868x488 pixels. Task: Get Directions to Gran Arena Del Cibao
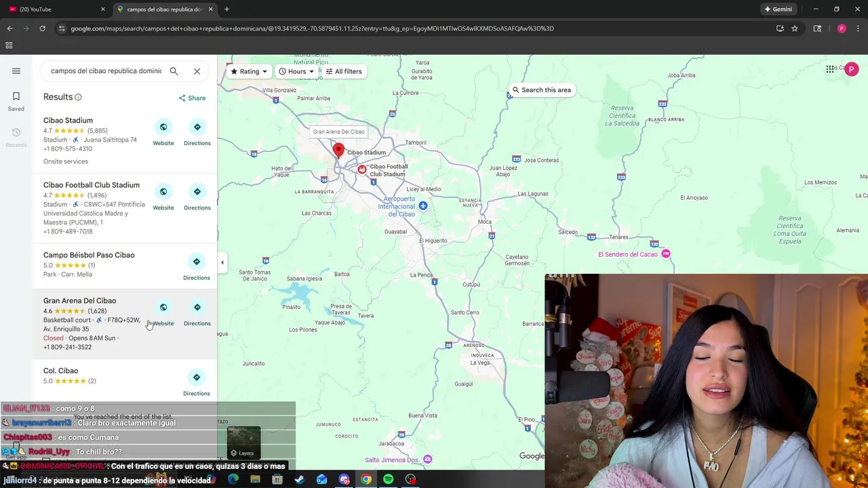click(x=197, y=313)
